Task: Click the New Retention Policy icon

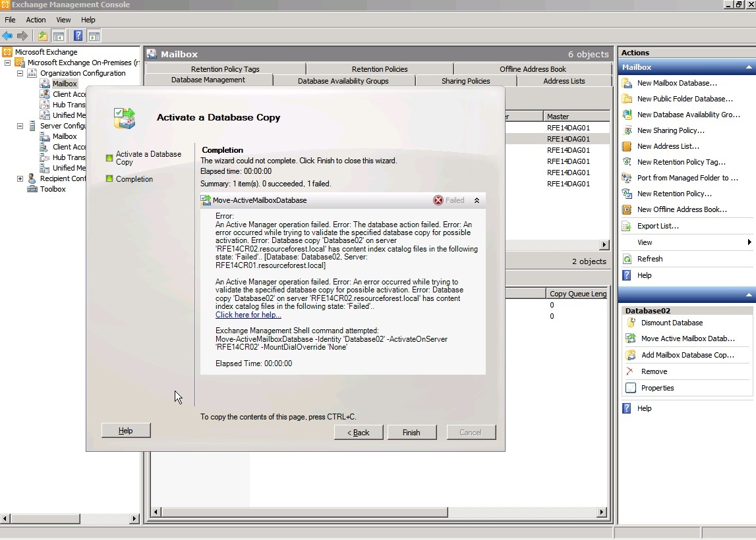Action: (x=627, y=194)
